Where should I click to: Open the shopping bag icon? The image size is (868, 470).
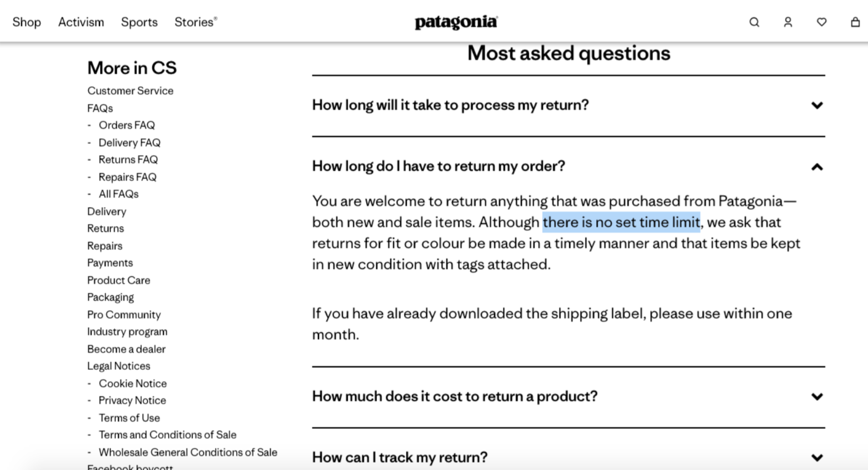[x=855, y=22]
